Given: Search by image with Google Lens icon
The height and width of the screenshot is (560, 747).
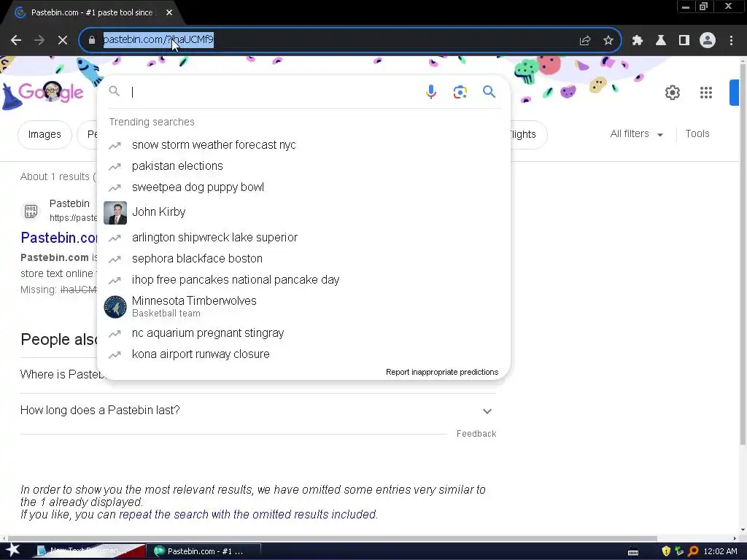Looking at the screenshot, I should point(460,92).
